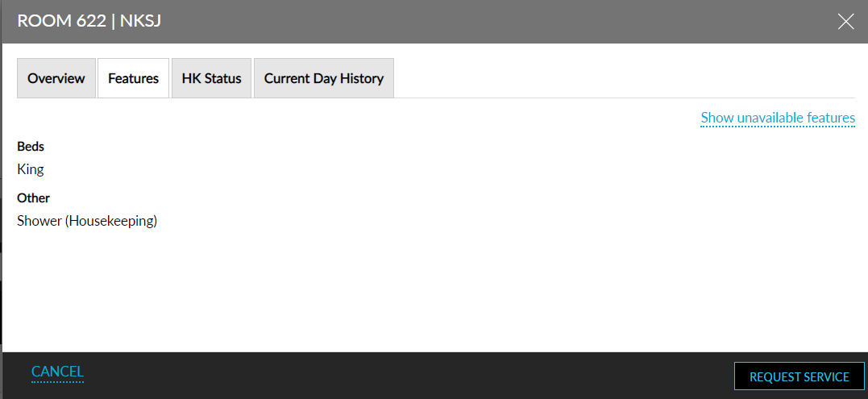The image size is (868, 399).
Task: Switch to the Overview tab
Action: [56, 78]
